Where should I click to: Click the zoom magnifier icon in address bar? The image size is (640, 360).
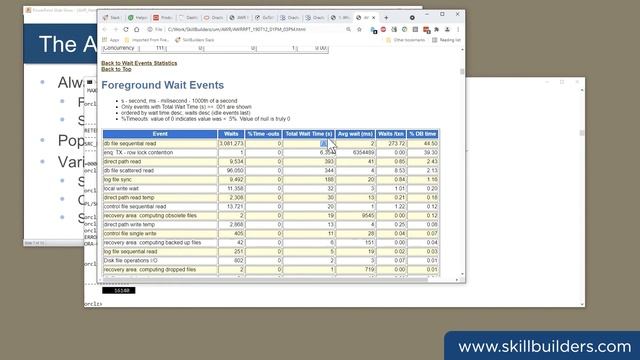pyautogui.click(x=348, y=29)
